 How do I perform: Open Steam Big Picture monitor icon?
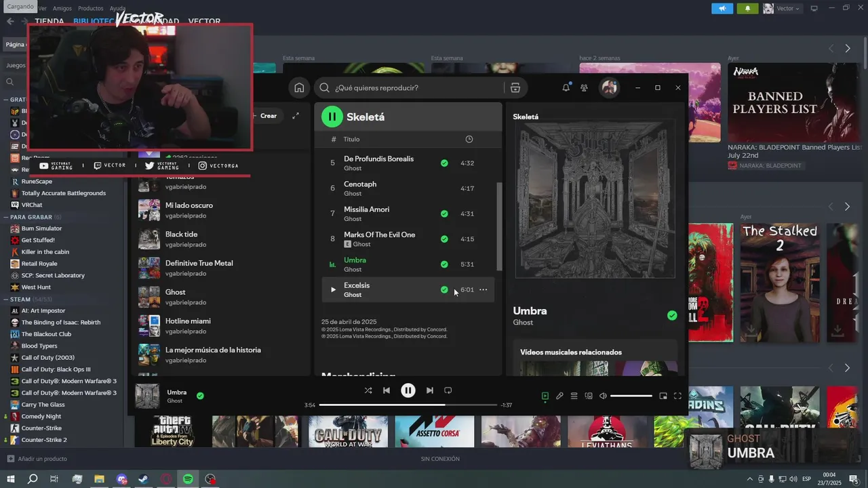click(x=814, y=8)
